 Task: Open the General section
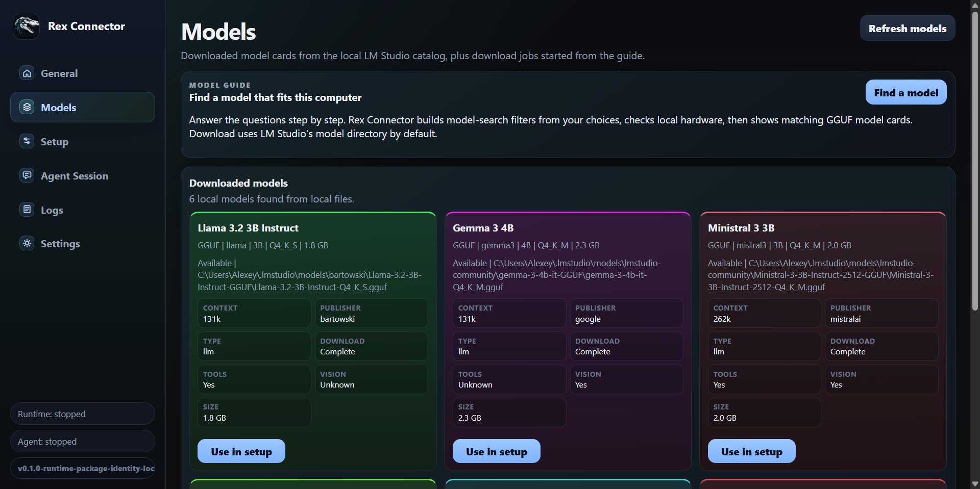83,73
